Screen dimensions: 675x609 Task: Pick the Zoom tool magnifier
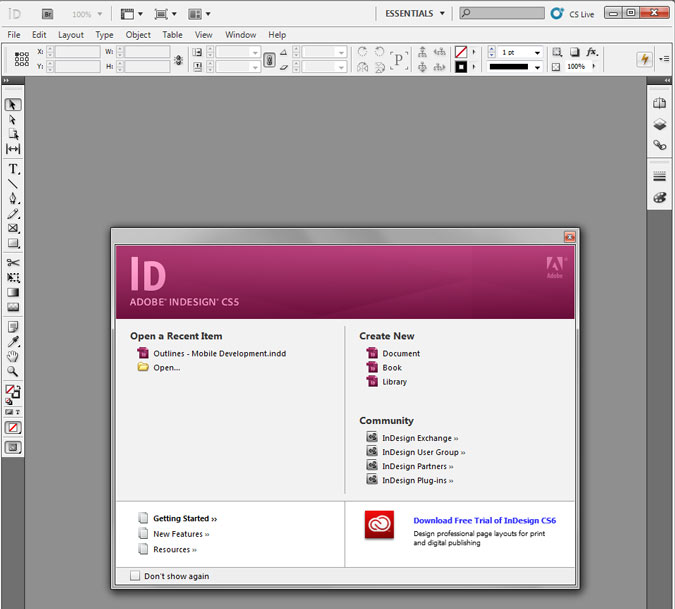click(13, 371)
